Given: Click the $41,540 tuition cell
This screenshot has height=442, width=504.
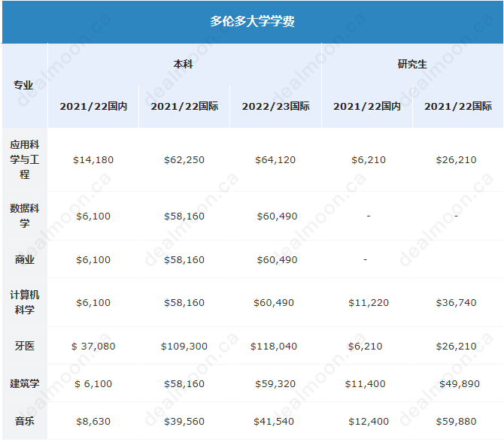Looking at the screenshot, I should pos(274,422).
